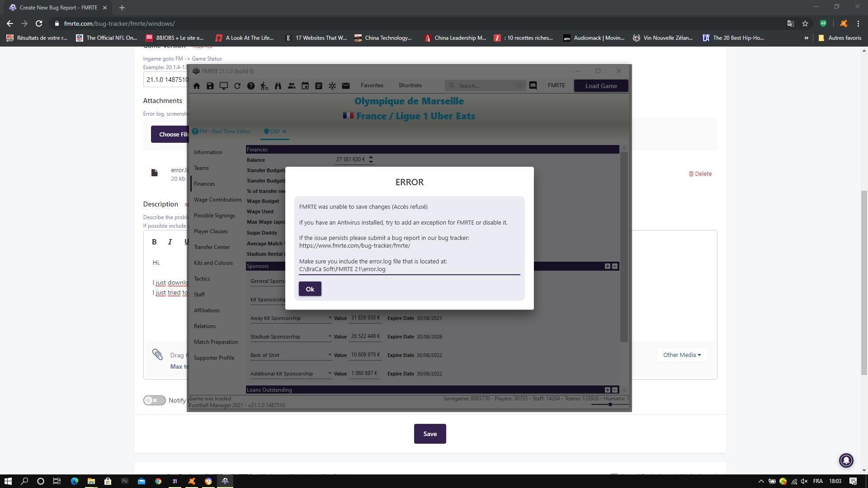Image resolution: width=868 pixels, height=488 pixels.
Task: Open Transfer Center in sidebar
Action: 212,247
